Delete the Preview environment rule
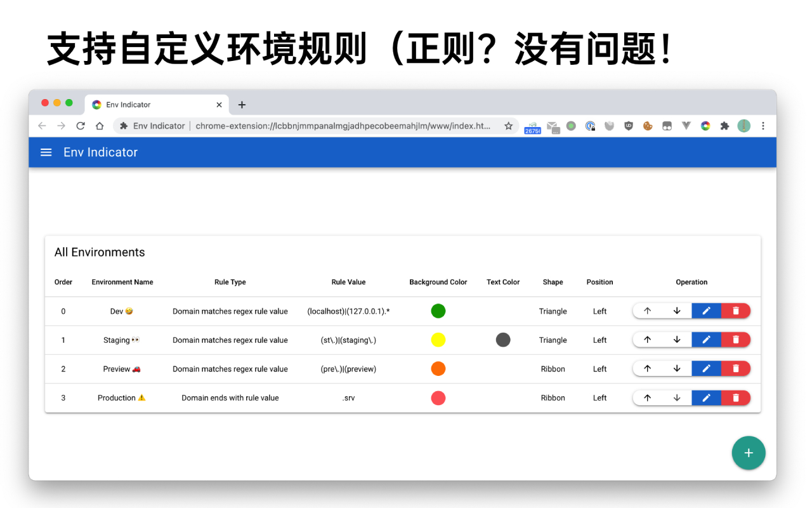 [735, 368]
